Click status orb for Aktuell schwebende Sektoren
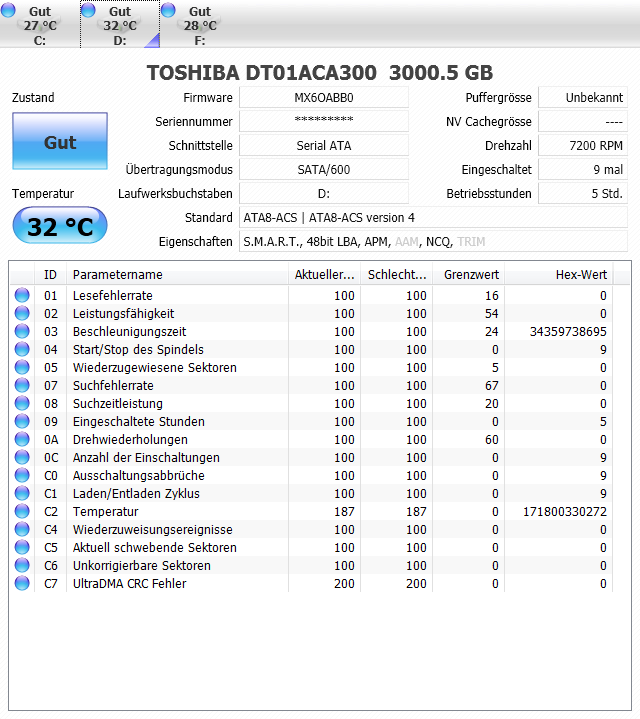Viewport: 640px width, 719px height. tap(22, 547)
